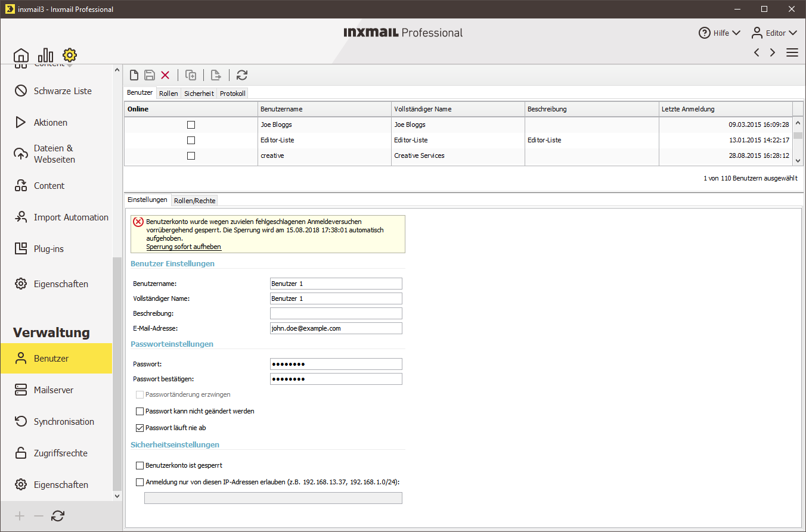Click the duplicate user icon
The image size is (806, 532).
click(x=191, y=75)
